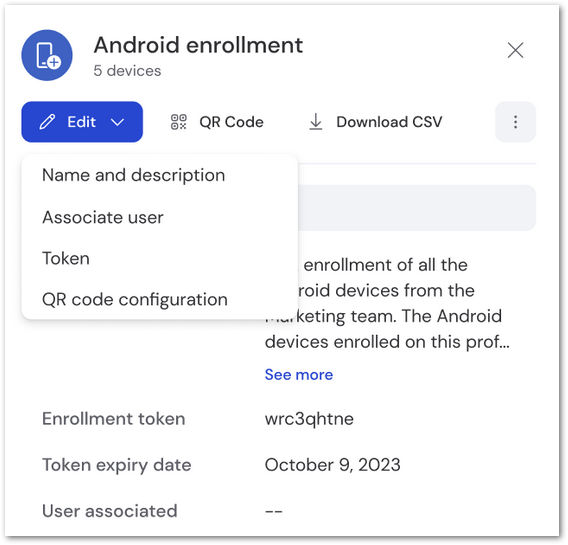Click the 5 devices subtitle
The width and height of the screenshot is (568, 545).
coord(127,71)
